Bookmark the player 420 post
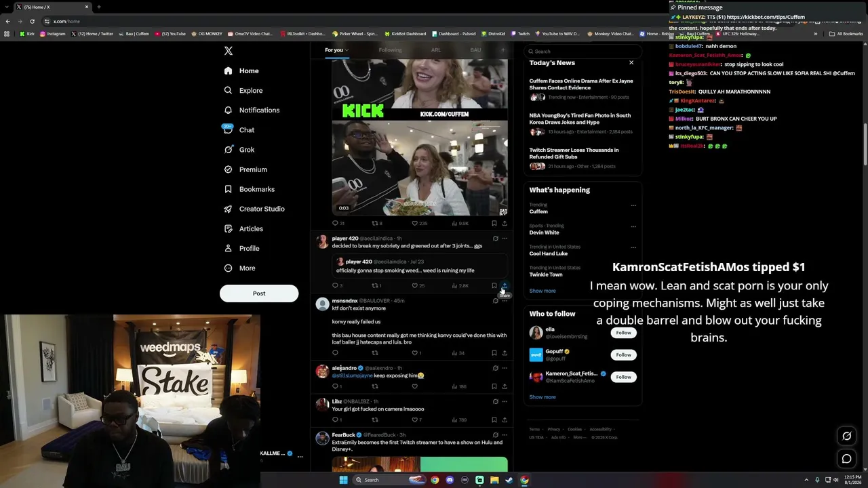The image size is (868, 488). (x=494, y=286)
